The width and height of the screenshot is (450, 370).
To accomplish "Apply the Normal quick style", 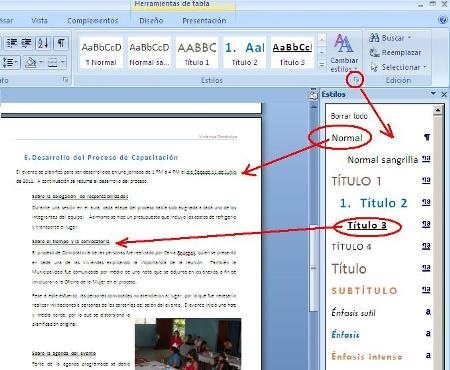I will point(101,53).
